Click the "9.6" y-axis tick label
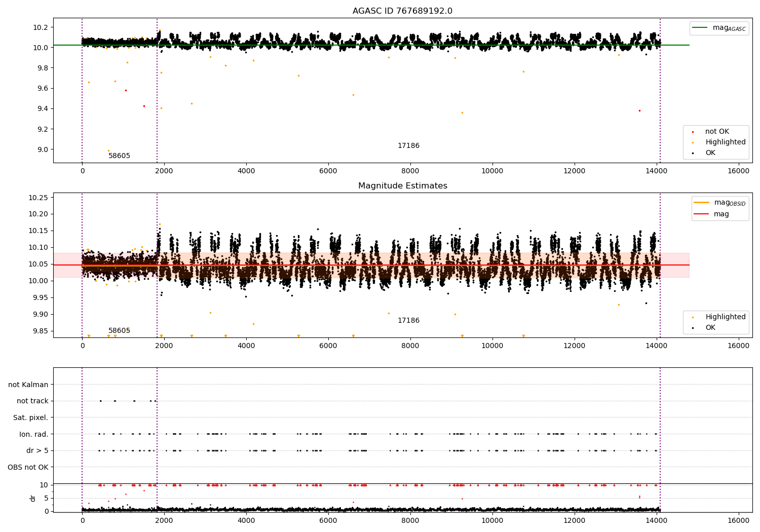The height and width of the screenshot is (532, 760). 43,88
